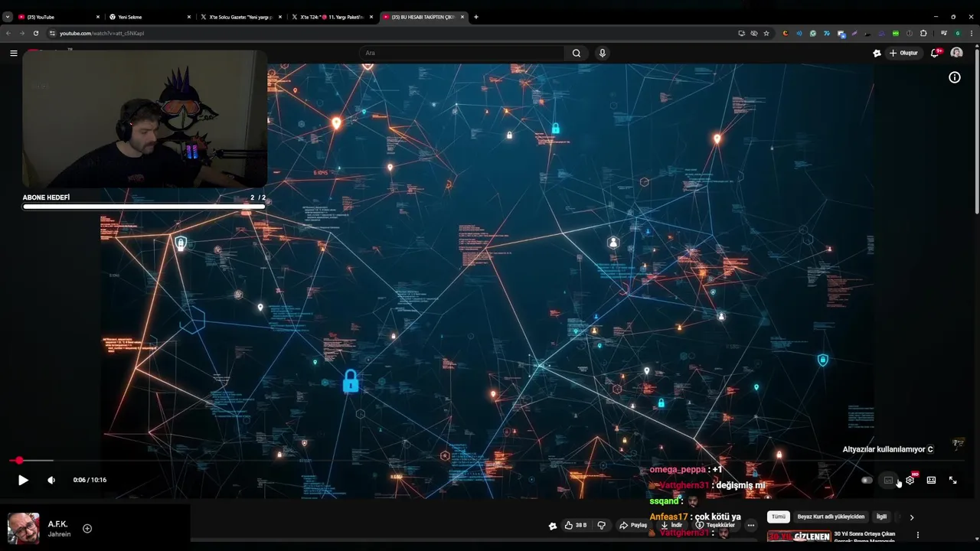Open a new browser tab
The height and width of the screenshot is (551, 980).
[475, 17]
